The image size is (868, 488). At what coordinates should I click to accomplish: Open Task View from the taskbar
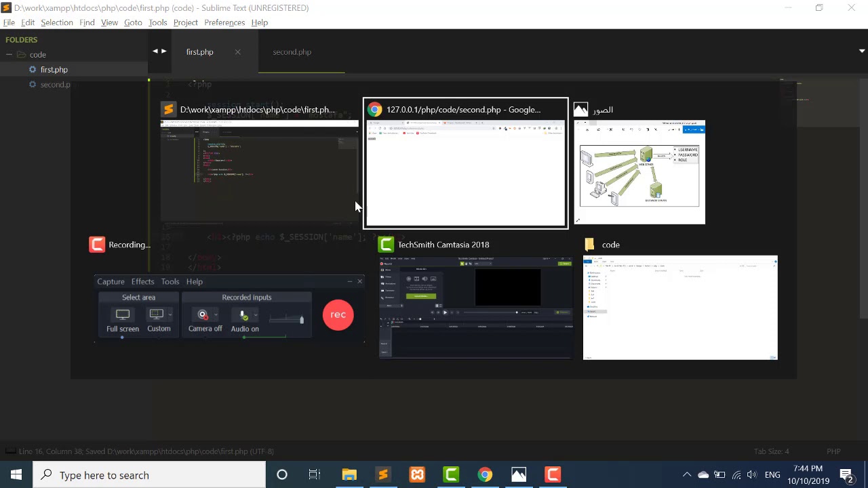pyautogui.click(x=315, y=475)
